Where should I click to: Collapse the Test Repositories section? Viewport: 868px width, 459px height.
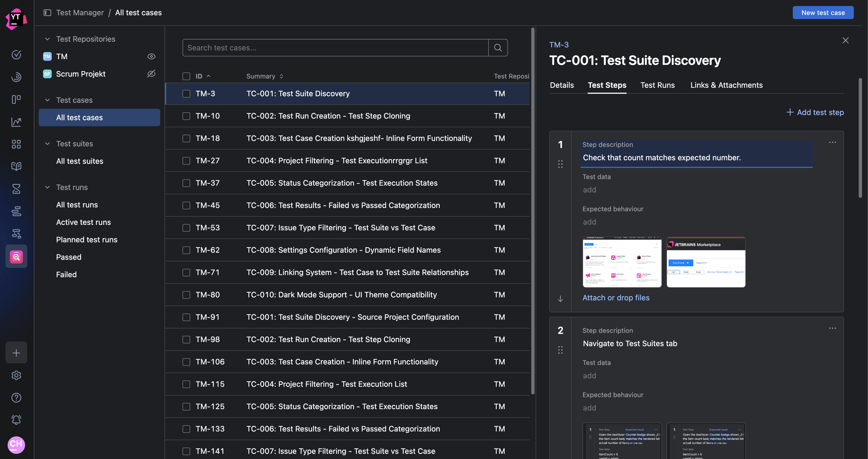point(47,39)
